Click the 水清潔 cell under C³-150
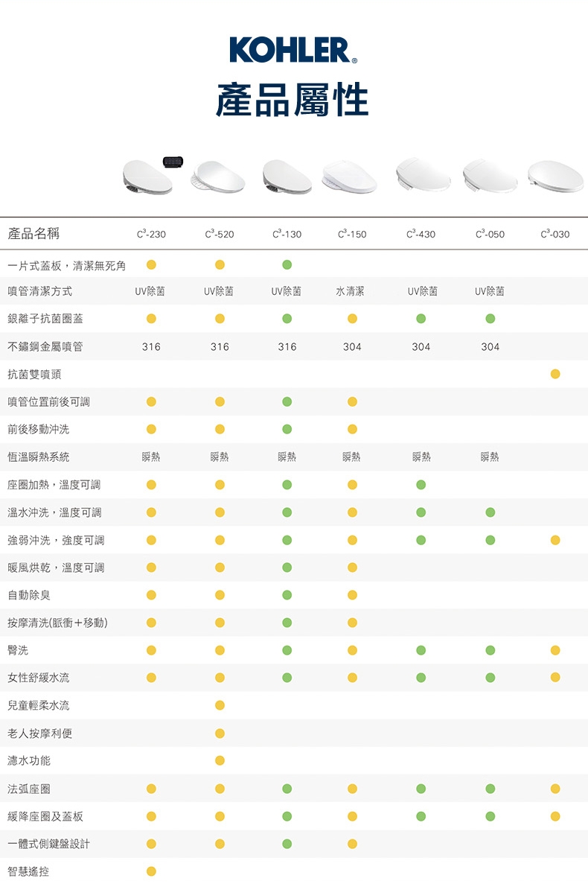 coord(351,291)
